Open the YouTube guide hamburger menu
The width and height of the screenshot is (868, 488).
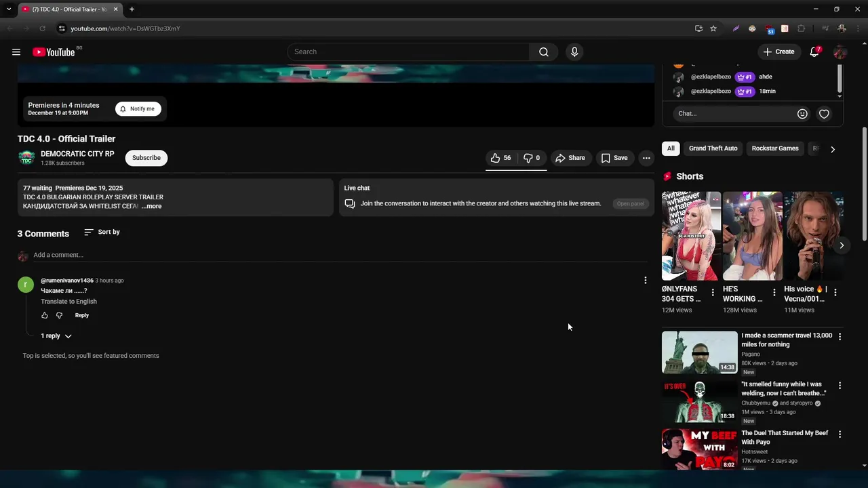16,52
